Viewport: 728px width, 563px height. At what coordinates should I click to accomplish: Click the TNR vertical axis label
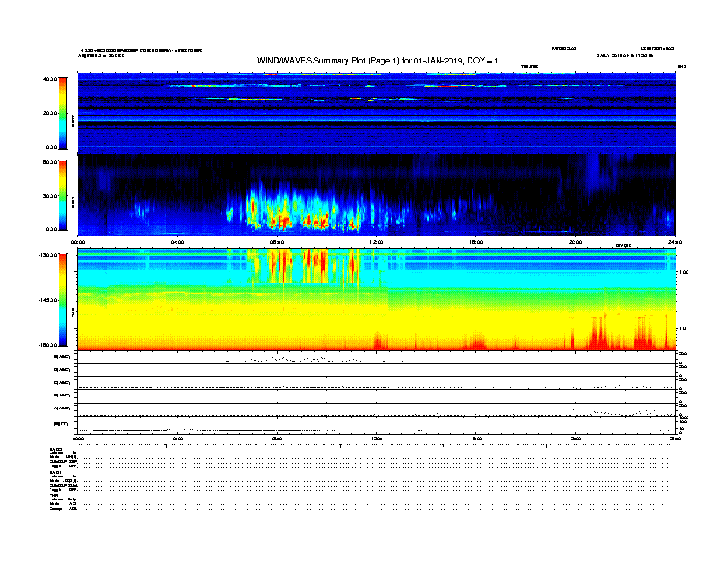73,313
